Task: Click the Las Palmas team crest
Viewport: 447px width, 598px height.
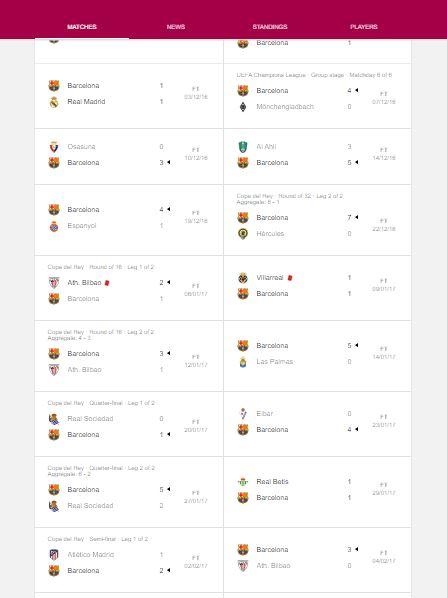Action: 243,362
